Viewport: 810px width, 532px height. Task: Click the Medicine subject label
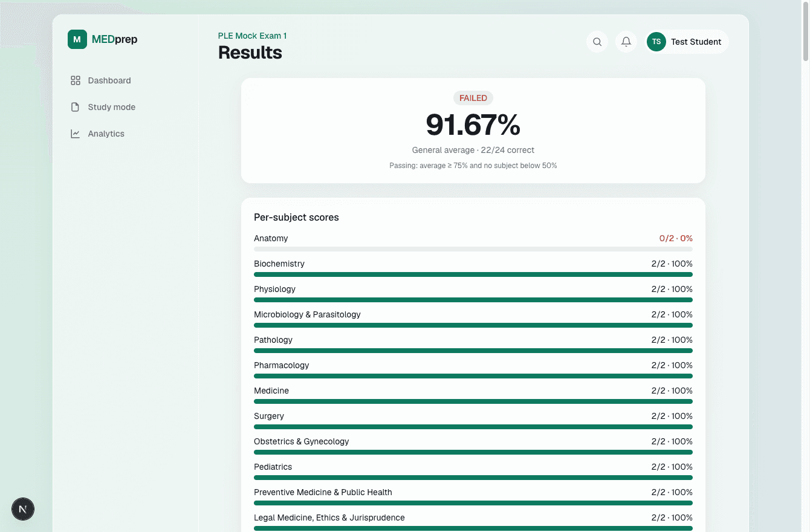[x=271, y=391]
